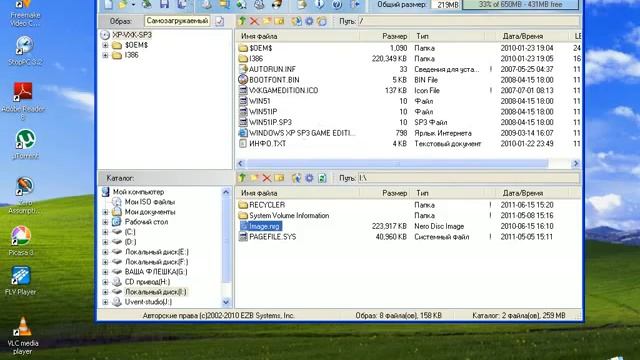Click the Самозагружаемый image type field

coord(177,21)
